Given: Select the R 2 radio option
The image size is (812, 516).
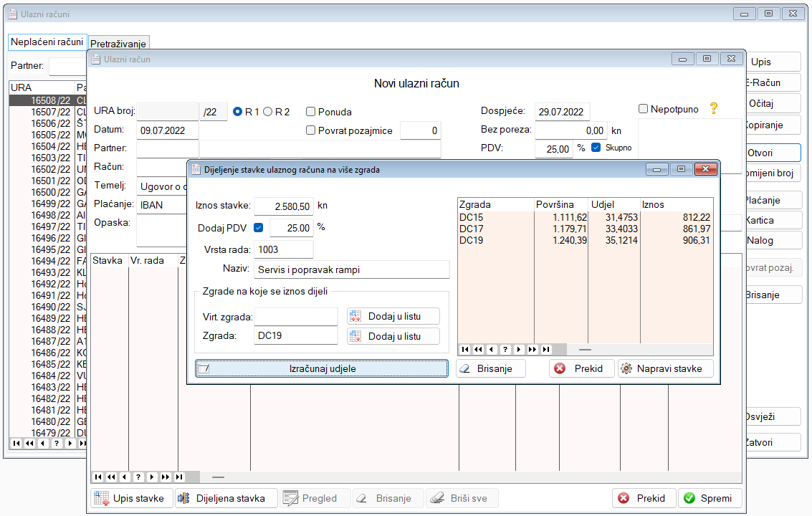Looking at the screenshot, I should [268, 112].
